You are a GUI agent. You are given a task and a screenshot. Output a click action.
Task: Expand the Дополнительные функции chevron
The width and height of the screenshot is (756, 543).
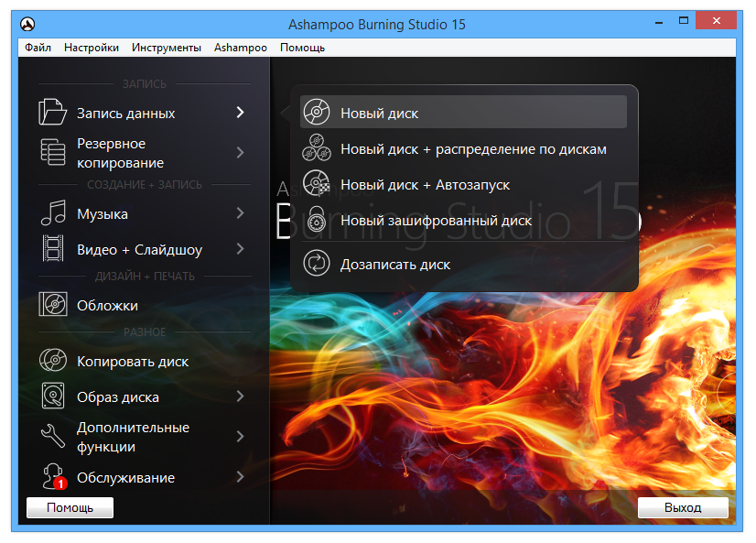tap(240, 437)
